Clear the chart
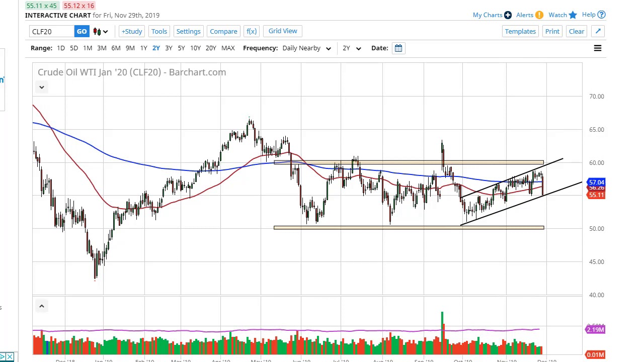 pyautogui.click(x=577, y=31)
